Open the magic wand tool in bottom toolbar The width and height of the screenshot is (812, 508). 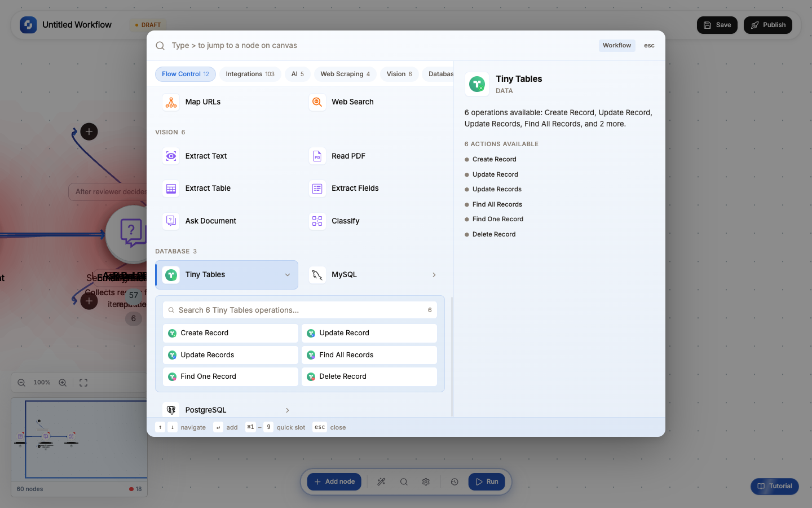[382, 482]
